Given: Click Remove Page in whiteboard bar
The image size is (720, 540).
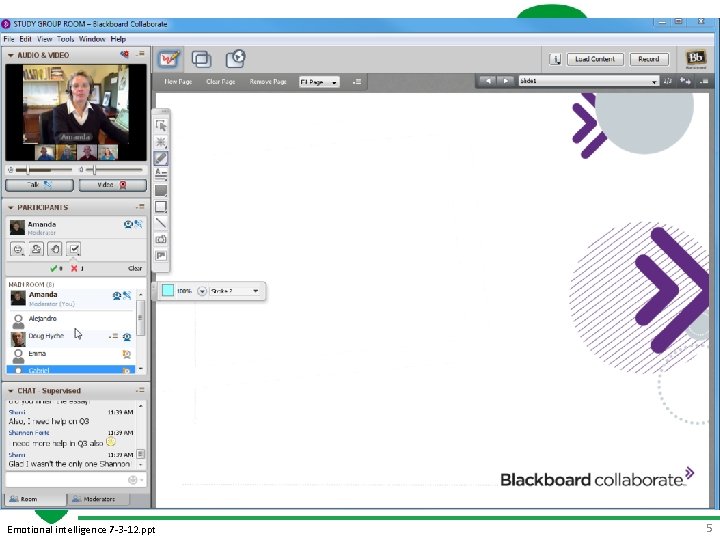Looking at the screenshot, I should tap(268, 82).
